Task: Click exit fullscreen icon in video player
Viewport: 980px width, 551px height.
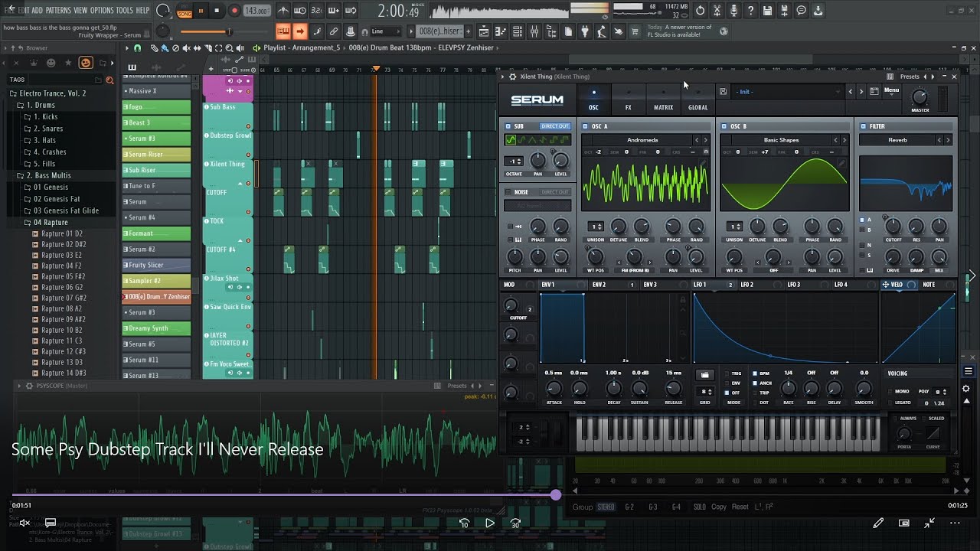Action: coord(929,523)
